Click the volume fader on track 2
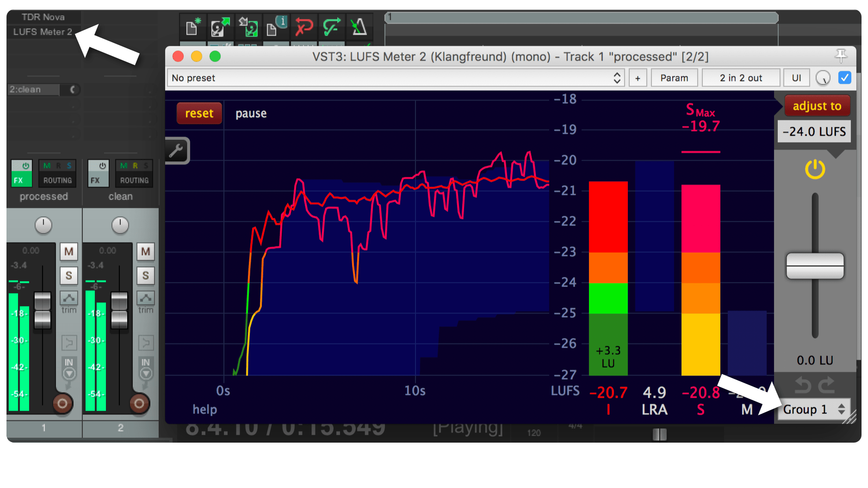Screen dimensions: 868x488 click(x=119, y=310)
